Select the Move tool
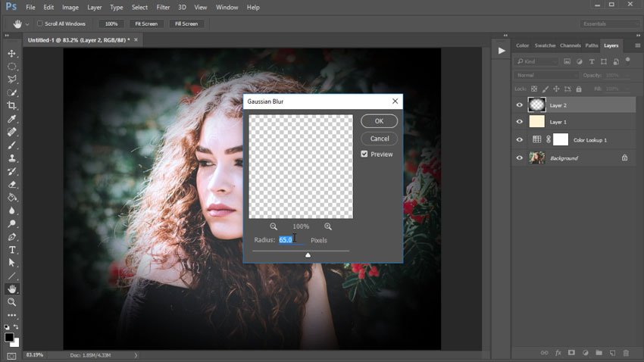This screenshot has width=644, height=362. [x=11, y=53]
